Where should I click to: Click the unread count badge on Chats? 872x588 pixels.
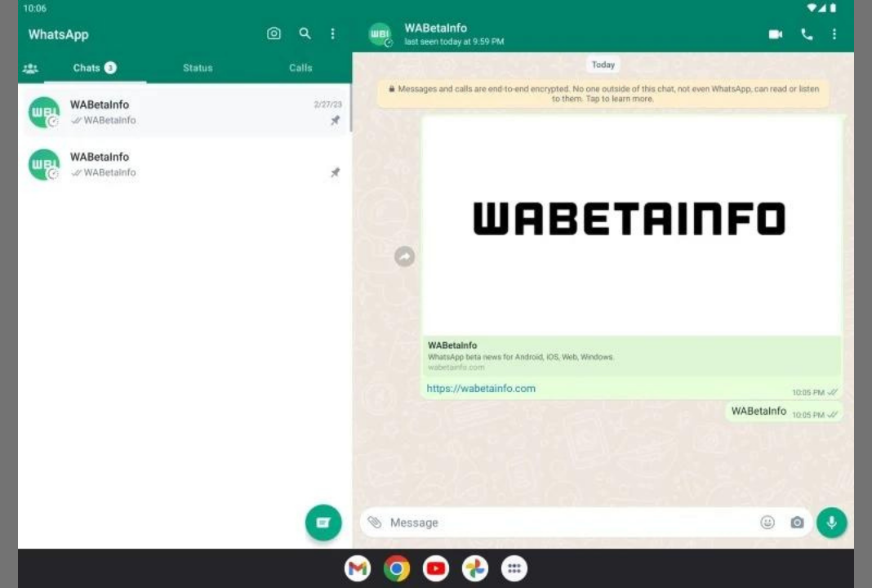click(110, 68)
